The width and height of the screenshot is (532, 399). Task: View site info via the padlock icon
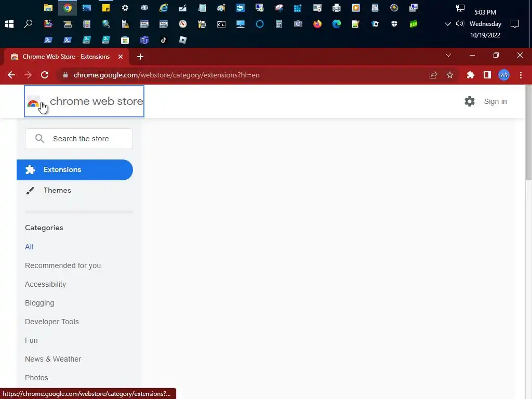(x=65, y=75)
